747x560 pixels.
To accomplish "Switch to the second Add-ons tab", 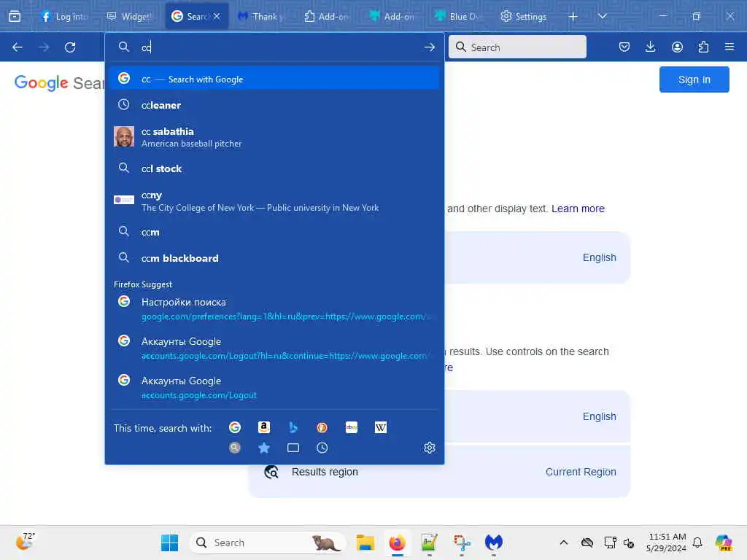I will click(x=392, y=16).
